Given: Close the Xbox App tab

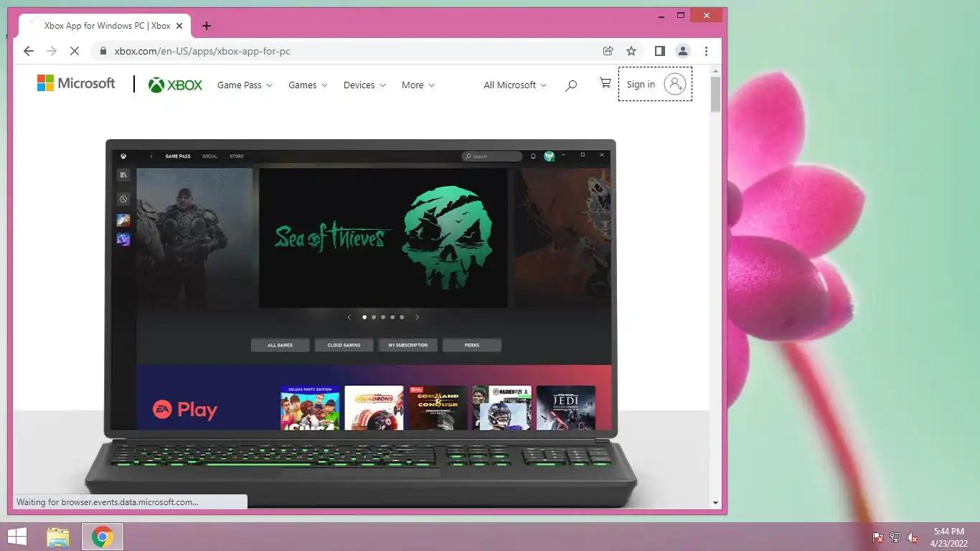Looking at the screenshot, I should [x=179, y=26].
